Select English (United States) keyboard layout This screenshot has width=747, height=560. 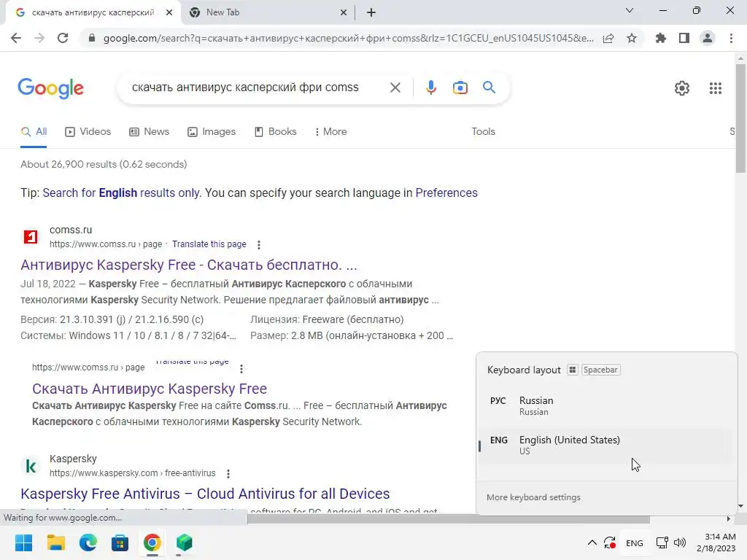(x=606, y=446)
